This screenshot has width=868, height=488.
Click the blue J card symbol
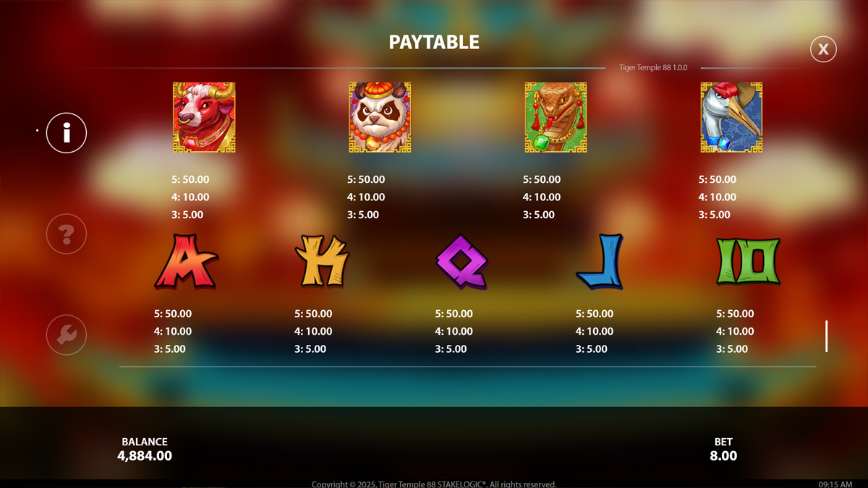tap(600, 262)
